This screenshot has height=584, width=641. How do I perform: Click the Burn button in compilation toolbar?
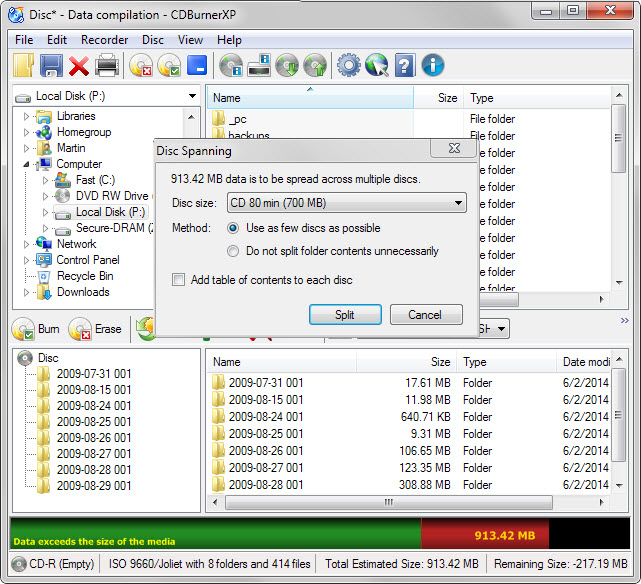[36, 329]
